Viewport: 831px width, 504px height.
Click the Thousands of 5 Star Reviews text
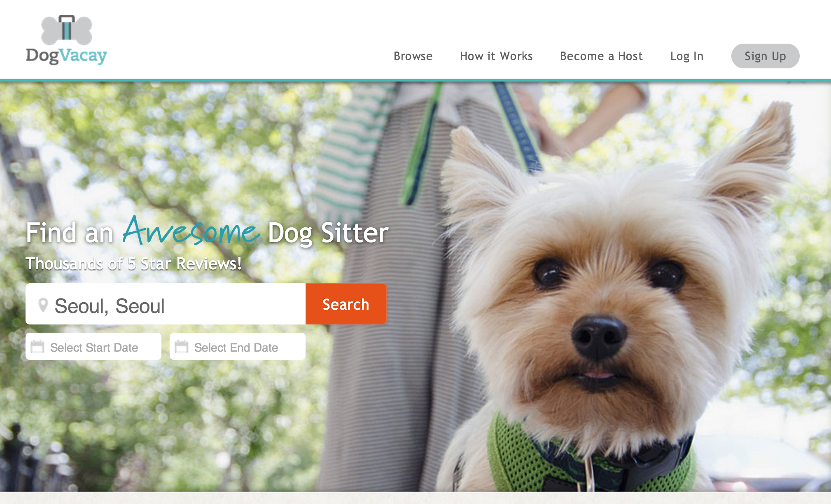pyautogui.click(x=133, y=264)
